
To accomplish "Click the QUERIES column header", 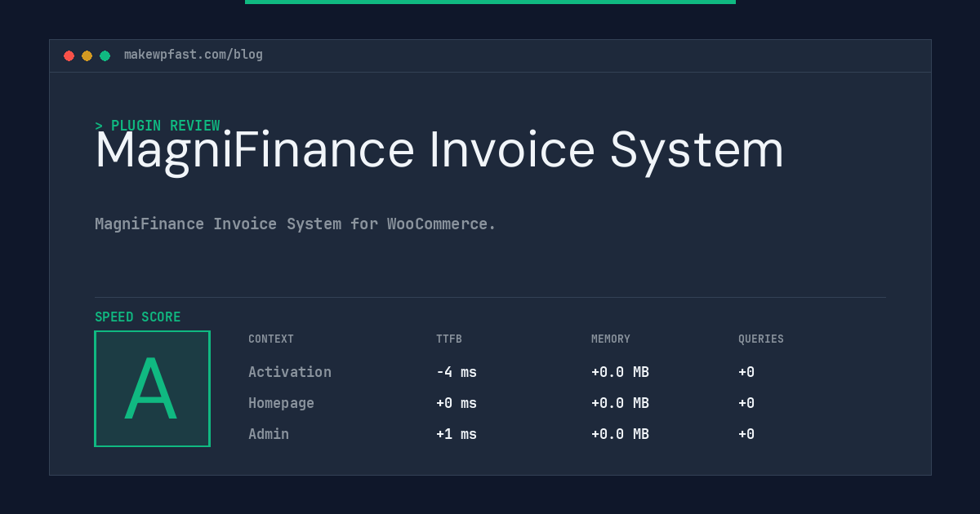I will (761, 339).
